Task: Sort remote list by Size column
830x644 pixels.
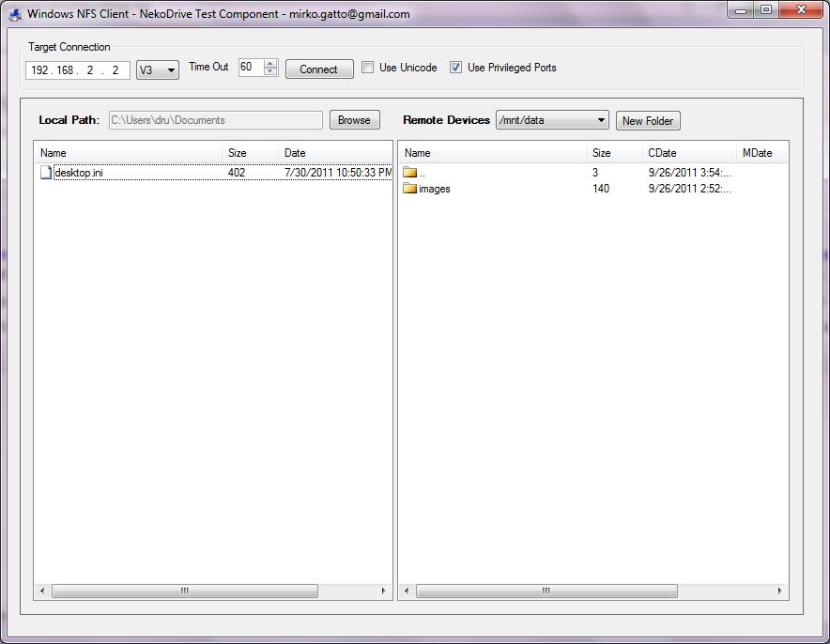Action: click(614, 153)
